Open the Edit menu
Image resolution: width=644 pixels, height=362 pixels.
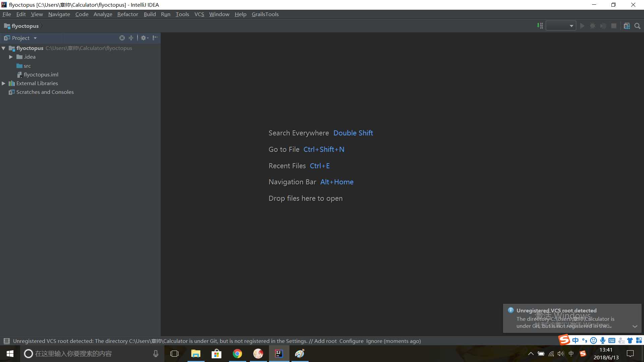point(21,14)
